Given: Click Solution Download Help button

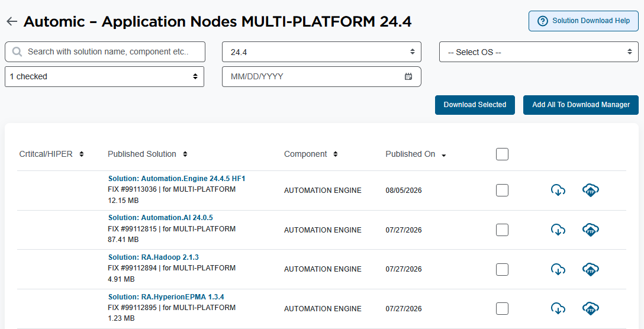Looking at the screenshot, I should (583, 21).
